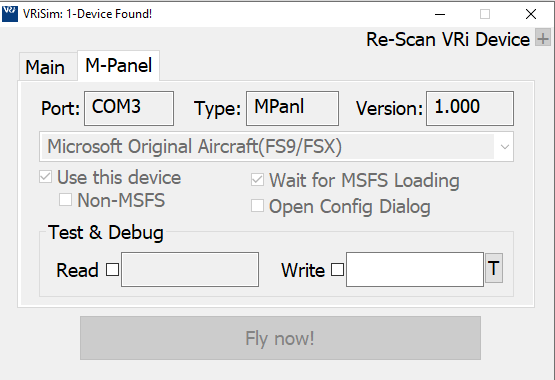Check the Write debug checkbox
Viewport: 555px width, 380px height.
pyautogui.click(x=337, y=270)
